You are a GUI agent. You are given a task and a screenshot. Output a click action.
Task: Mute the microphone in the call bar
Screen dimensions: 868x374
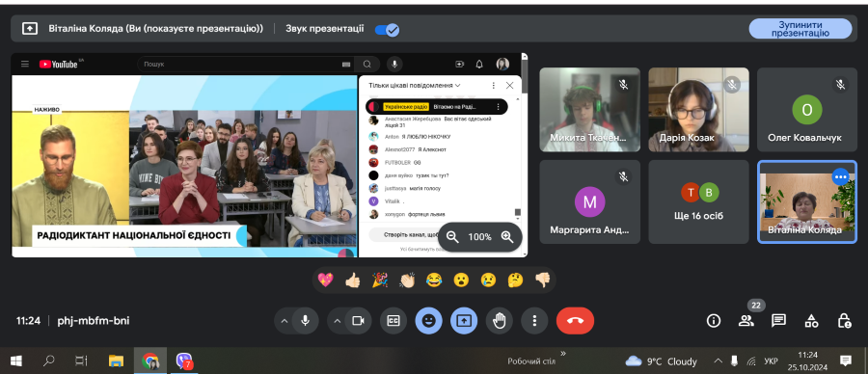point(305,320)
